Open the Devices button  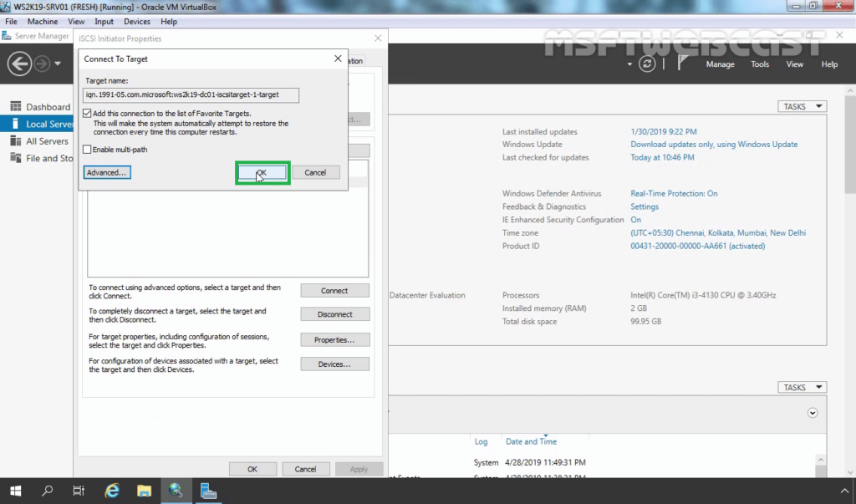[x=334, y=364]
